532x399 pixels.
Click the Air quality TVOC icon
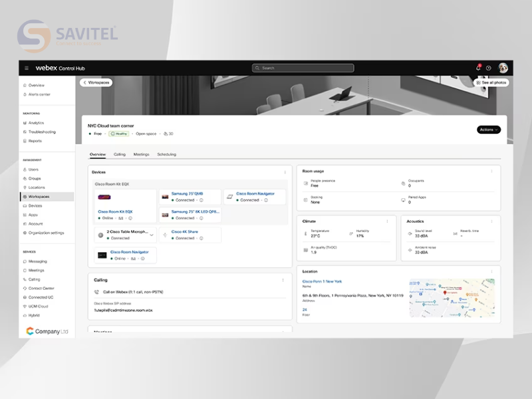[306, 250]
